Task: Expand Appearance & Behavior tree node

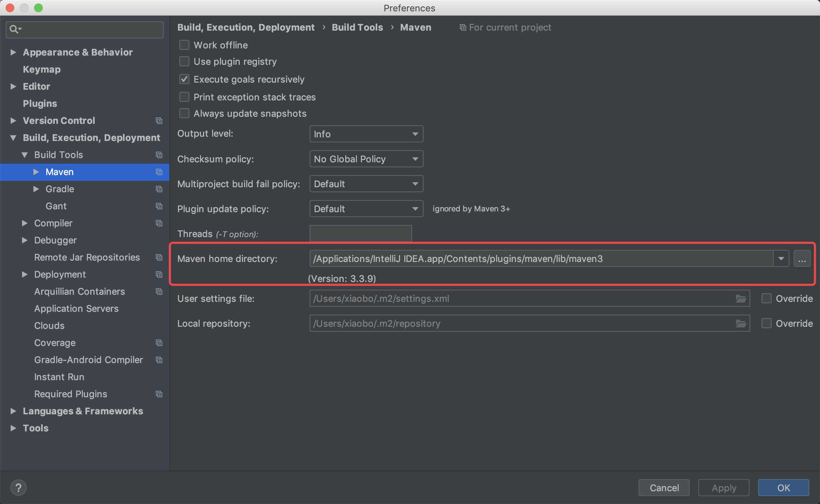Action: pyautogui.click(x=13, y=52)
